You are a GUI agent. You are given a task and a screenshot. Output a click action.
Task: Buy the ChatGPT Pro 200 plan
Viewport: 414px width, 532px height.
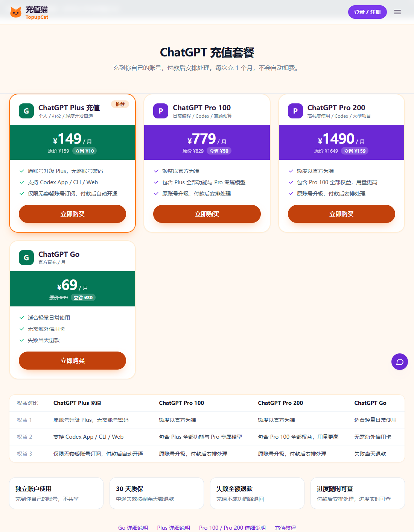coord(341,214)
